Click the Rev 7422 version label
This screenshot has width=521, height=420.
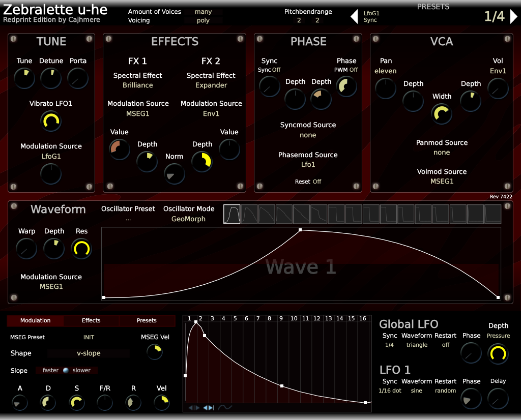tap(501, 197)
